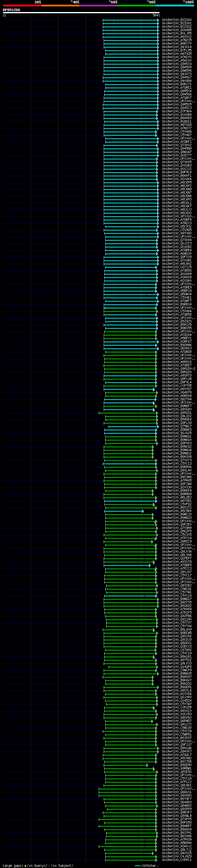The image size is (197, 868).
Task: Open hit UniRef100_Q9SE50
Action: coord(176,772)
